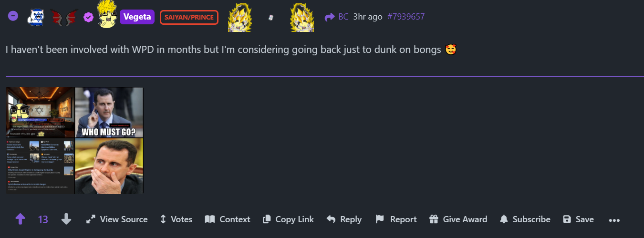Click the purple verified checkmark badge
The height and width of the screenshot is (238, 644).
click(x=88, y=17)
